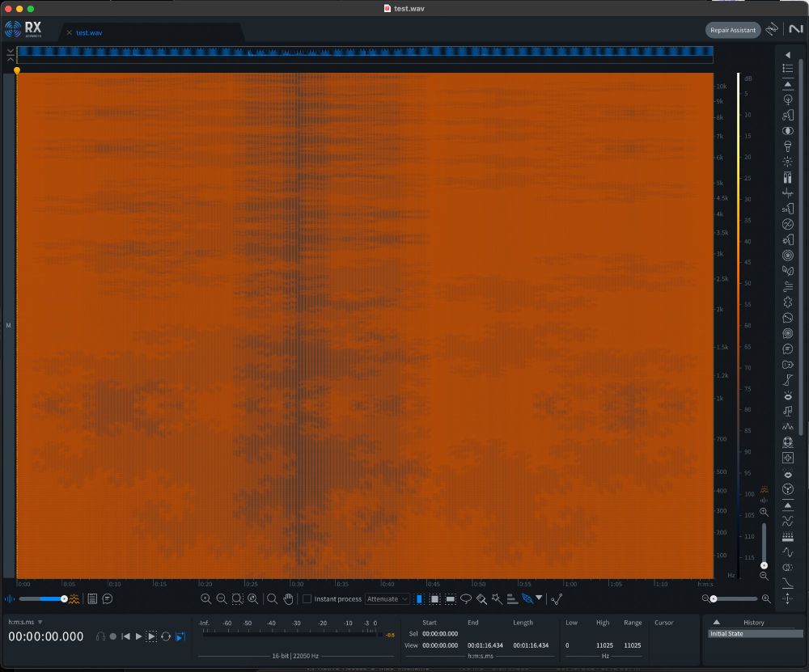Screen dimensions: 809x672
Task: Collapse the waveform overview bar
Action: click(x=11, y=55)
